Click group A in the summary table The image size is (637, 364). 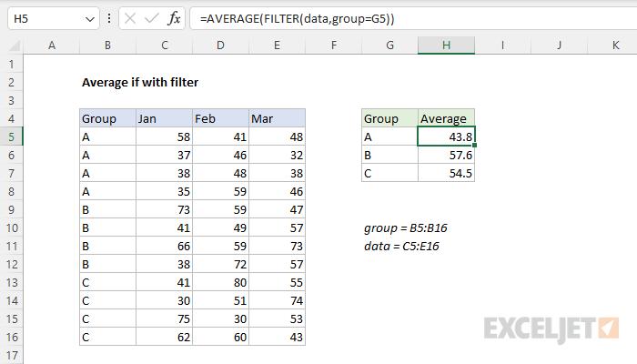[x=390, y=136]
